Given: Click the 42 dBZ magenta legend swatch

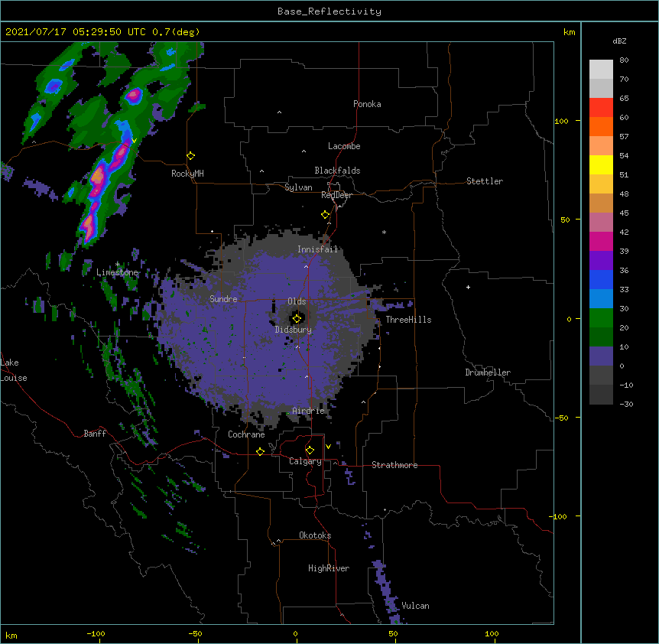Looking at the screenshot, I should [x=601, y=241].
